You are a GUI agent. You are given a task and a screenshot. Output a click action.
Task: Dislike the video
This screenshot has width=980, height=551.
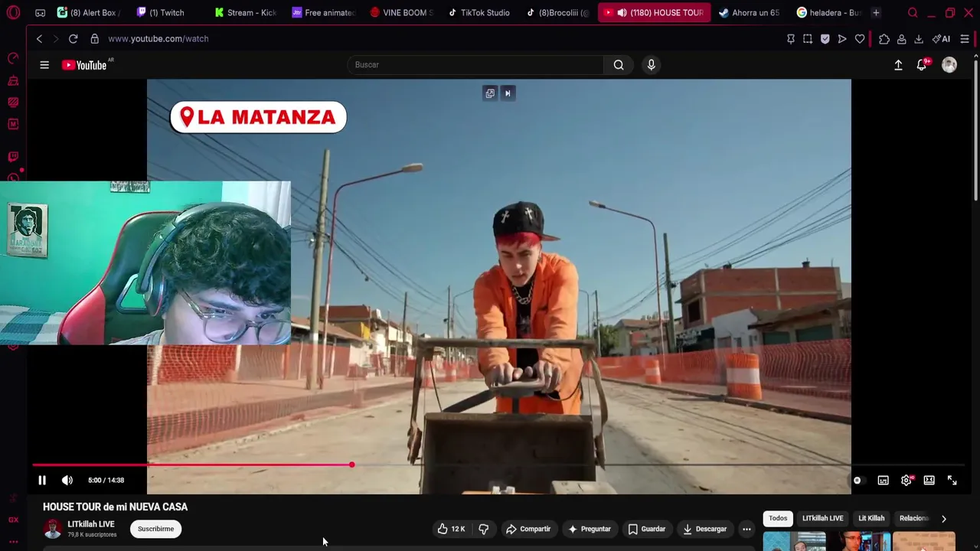[483, 529]
